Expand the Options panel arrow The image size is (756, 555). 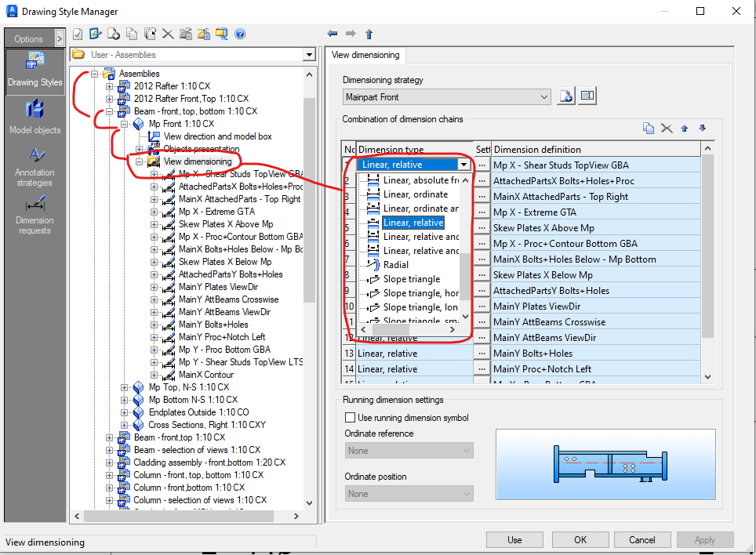pos(60,38)
